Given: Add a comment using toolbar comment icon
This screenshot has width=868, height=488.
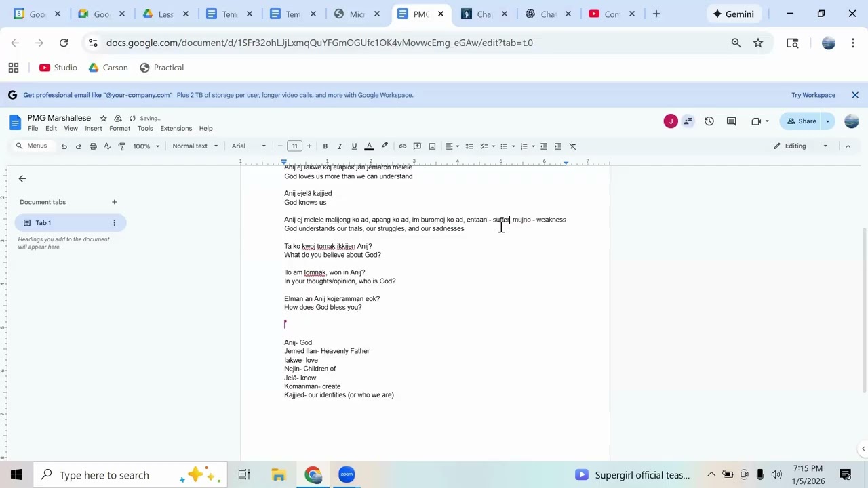Looking at the screenshot, I should coord(417,146).
